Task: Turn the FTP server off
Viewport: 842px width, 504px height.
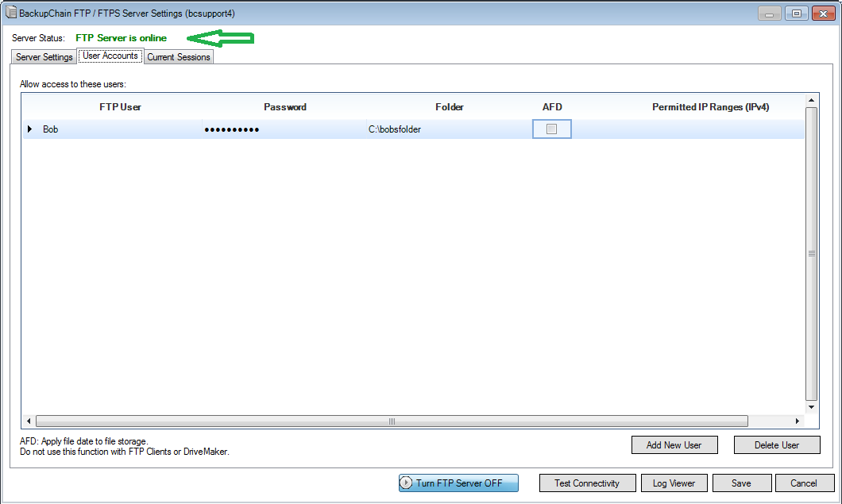Action: (x=458, y=483)
